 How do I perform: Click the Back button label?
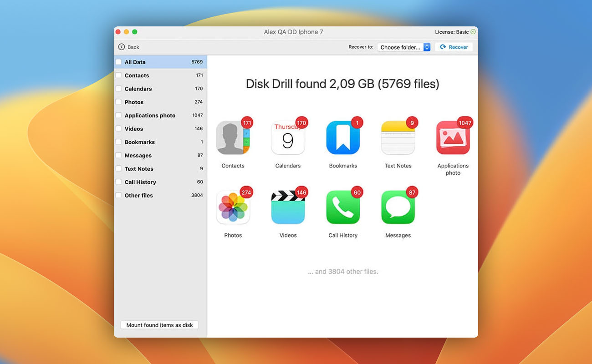[133, 47]
